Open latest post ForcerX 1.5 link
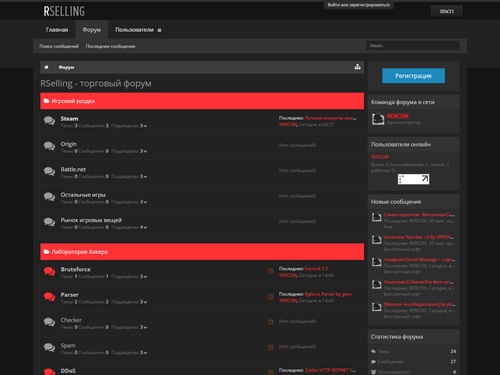The width and height of the screenshot is (500, 375). [316, 269]
